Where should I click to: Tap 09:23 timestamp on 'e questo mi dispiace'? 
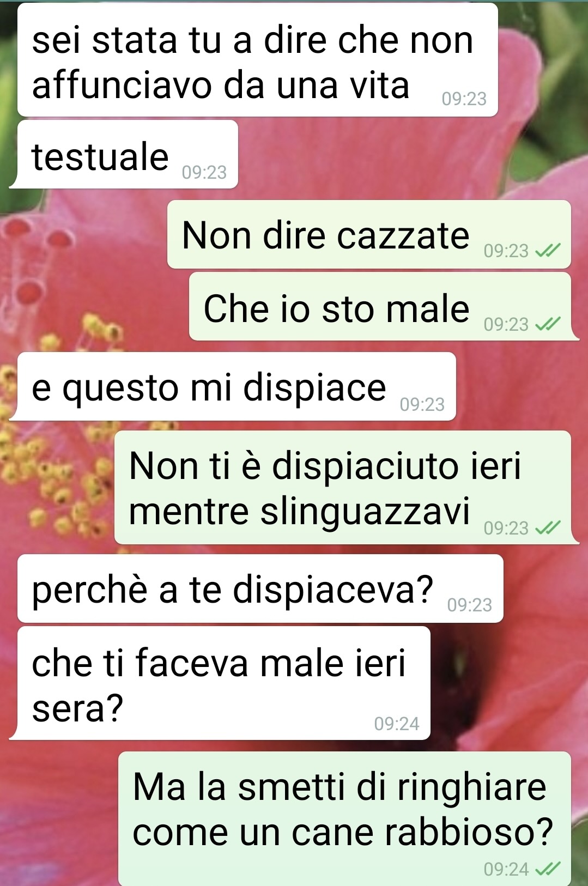pos(422,404)
